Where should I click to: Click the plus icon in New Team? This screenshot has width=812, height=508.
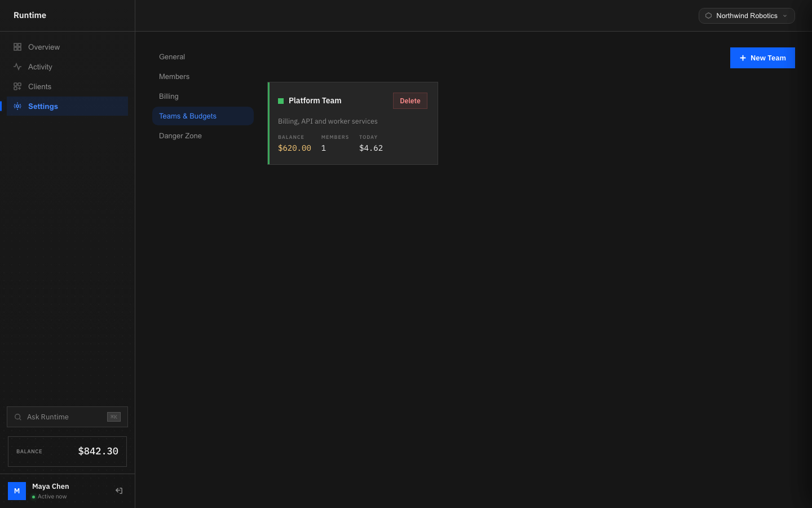(x=743, y=58)
